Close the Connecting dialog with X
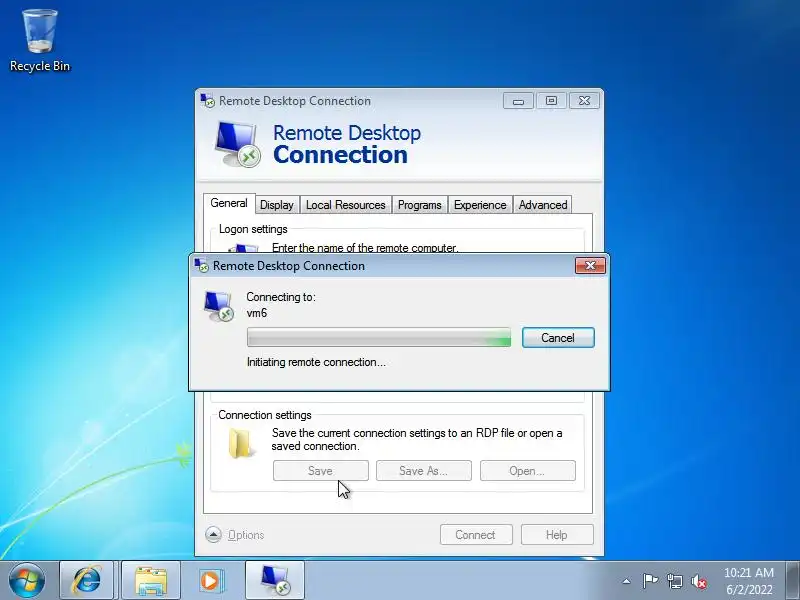Screen dimensions: 800x600 (x=590, y=265)
